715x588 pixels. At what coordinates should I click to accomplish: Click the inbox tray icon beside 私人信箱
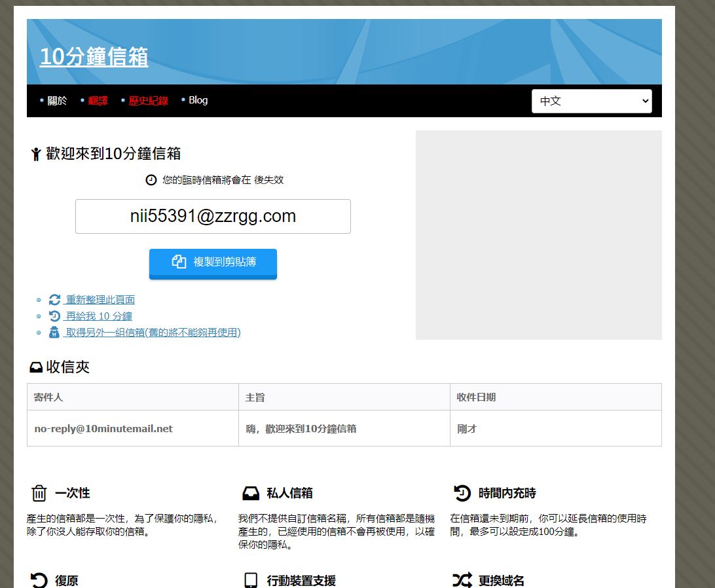click(x=251, y=493)
